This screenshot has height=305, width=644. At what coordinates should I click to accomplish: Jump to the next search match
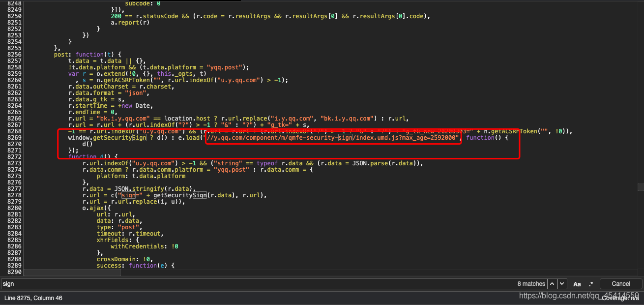coord(562,284)
